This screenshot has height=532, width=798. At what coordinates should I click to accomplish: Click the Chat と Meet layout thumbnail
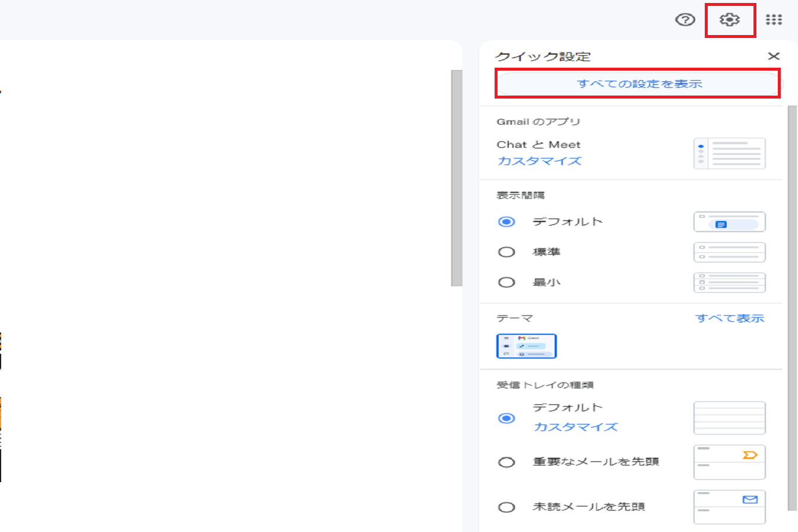coord(729,153)
